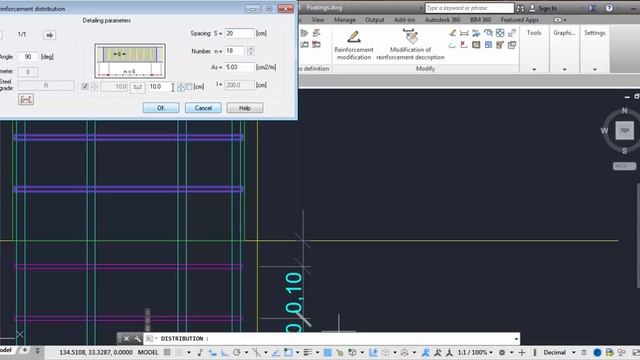The width and height of the screenshot is (640, 360).
Task: Click the ViewCube N compass letter
Action: (624, 111)
